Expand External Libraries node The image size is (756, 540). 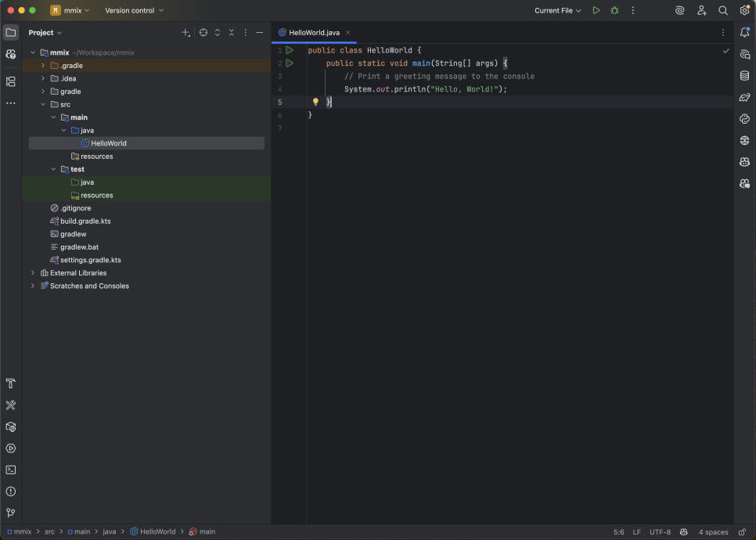point(33,273)
